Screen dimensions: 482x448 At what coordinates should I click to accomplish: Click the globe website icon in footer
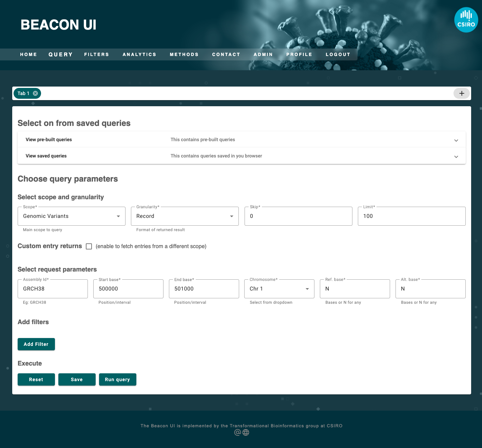point(246,432)
